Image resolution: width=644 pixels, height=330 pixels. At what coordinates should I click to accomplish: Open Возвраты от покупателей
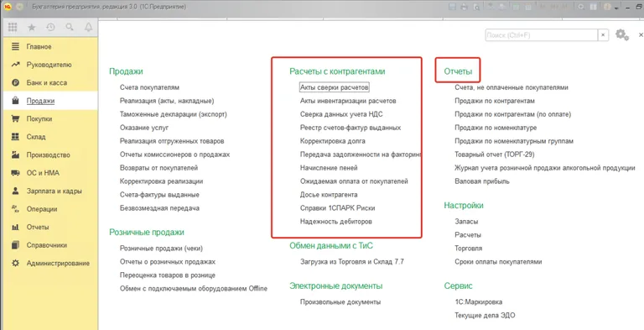click(x=159, y=168)
